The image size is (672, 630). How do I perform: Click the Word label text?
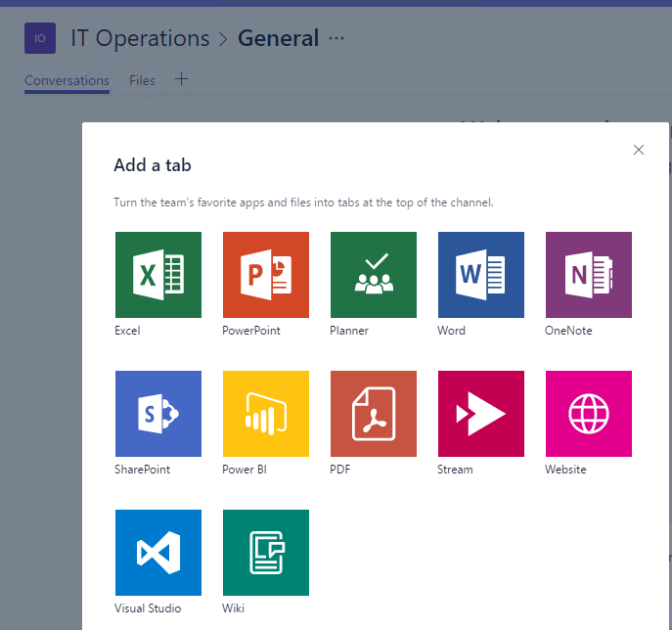click(x=451, y=331)
